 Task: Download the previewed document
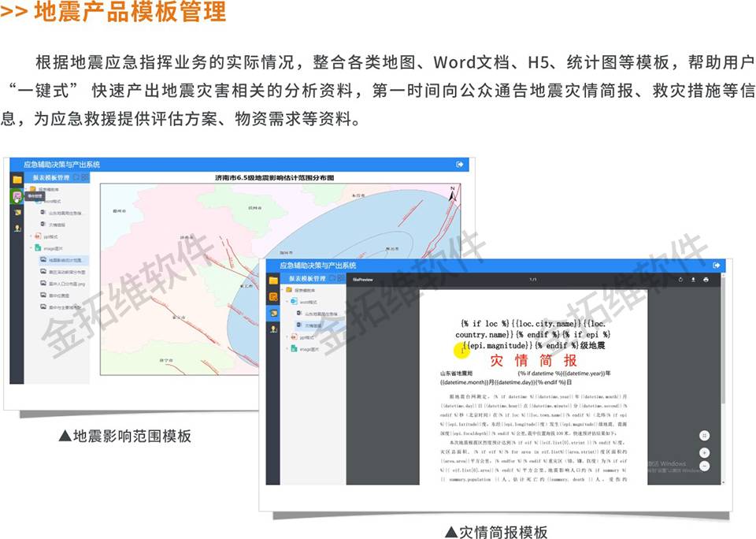click(x=693, y=280)
